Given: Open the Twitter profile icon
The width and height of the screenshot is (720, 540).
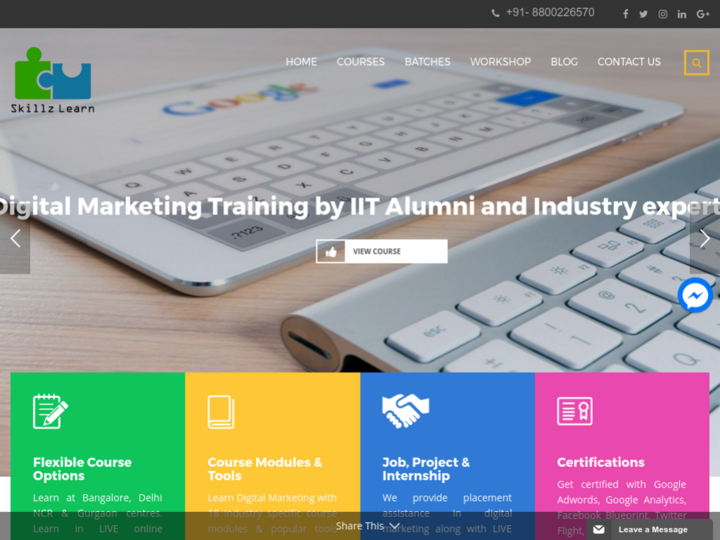Looking at the screenshot, I should [x=643, y=14].
